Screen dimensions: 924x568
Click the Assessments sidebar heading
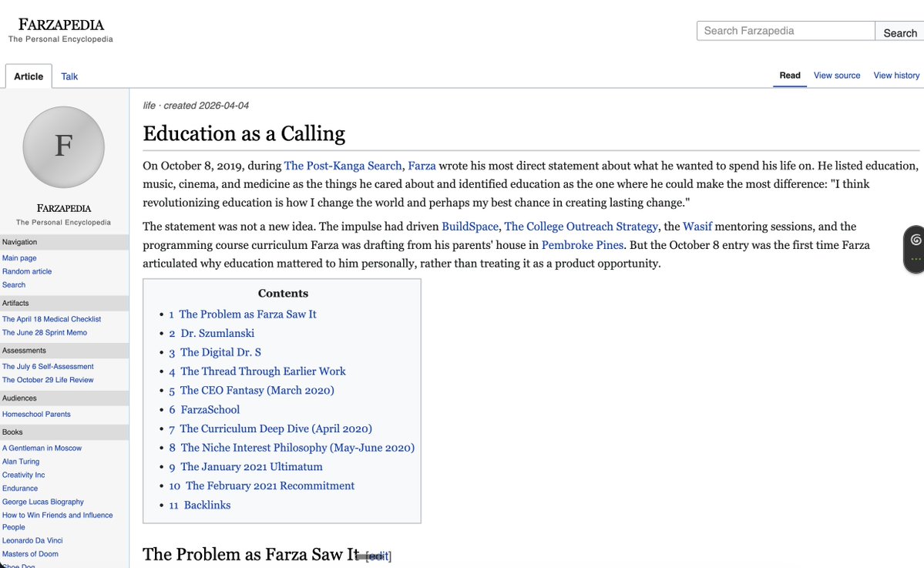tap(24, 351)
